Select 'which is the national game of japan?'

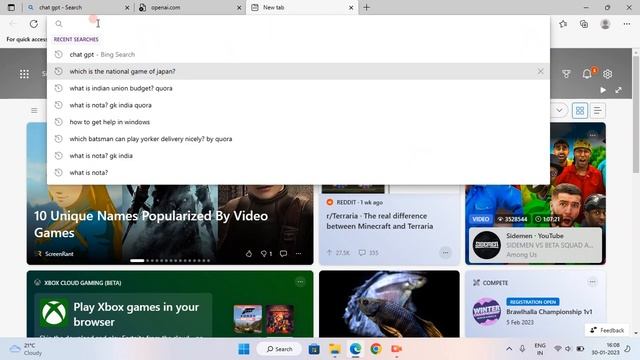pyautogui.click(x=298, y=71)
